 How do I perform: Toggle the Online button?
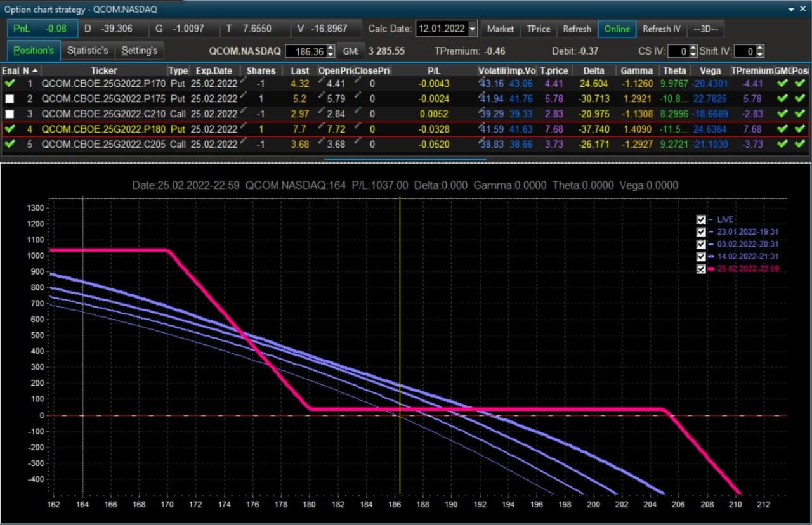pyautogui.click(x=617, y=29)
